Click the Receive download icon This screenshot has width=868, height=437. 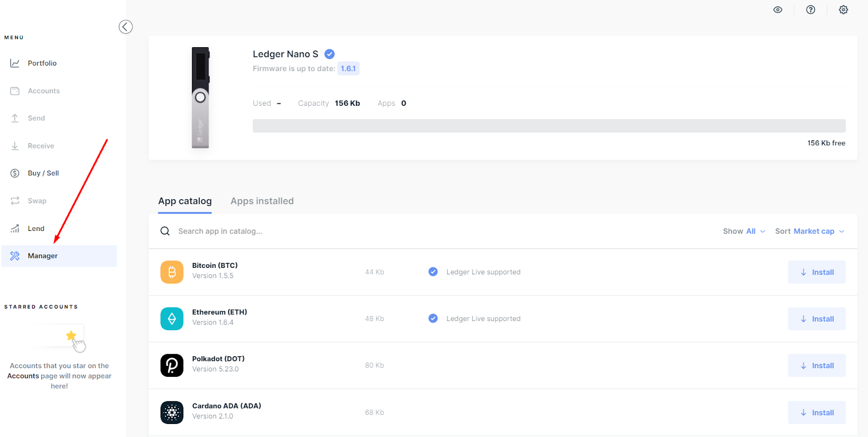tap(15, 146)
